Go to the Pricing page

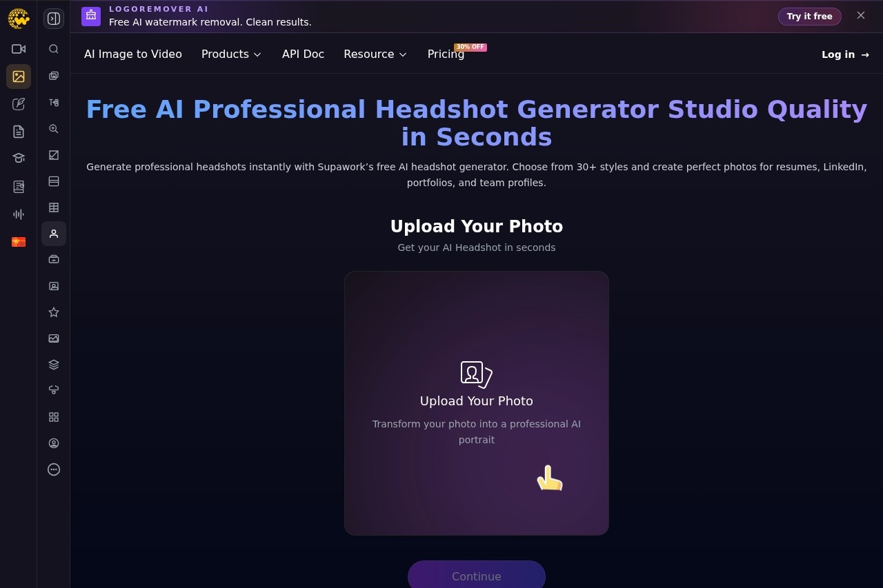pyautogui.click(x=446, y=54)
